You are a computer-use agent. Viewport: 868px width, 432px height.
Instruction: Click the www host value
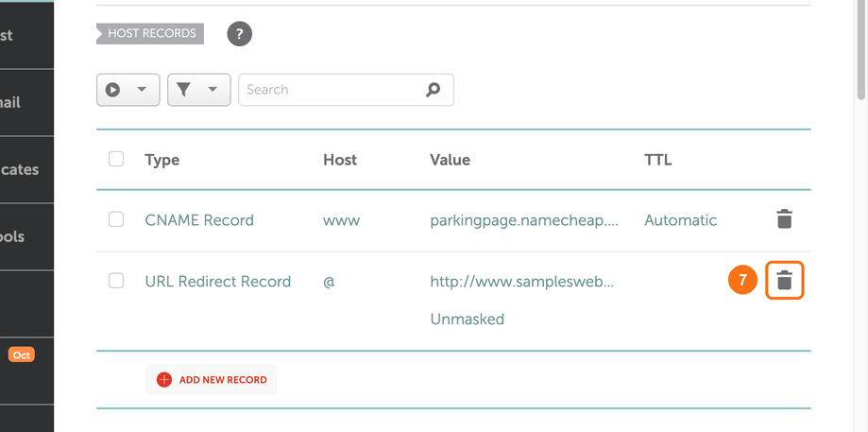(342, 220)
